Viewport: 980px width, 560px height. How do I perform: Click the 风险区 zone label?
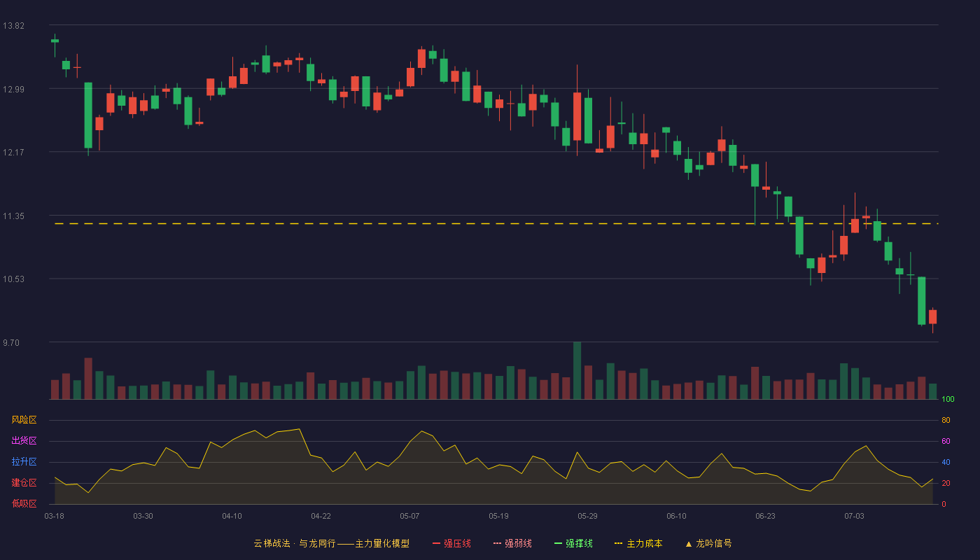24,420
